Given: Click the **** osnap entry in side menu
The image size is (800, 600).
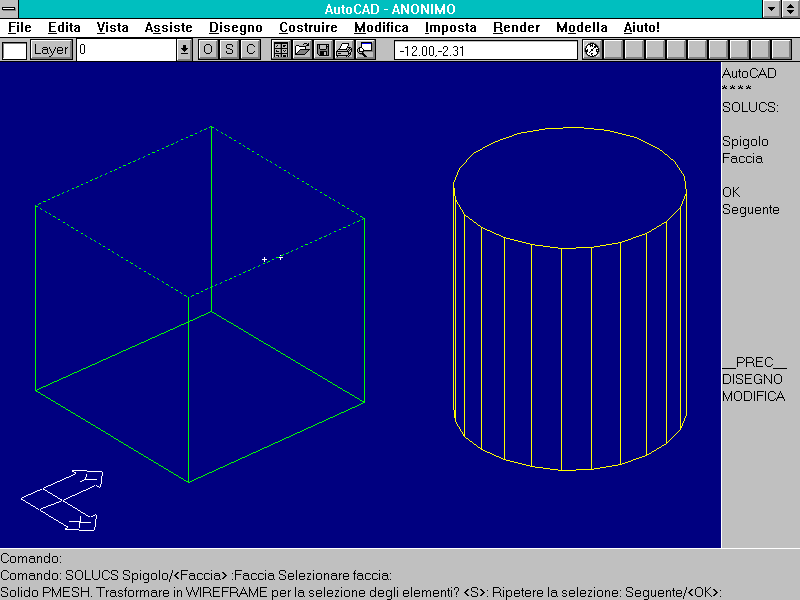Looking at the screenshot, I should (737, 89).
